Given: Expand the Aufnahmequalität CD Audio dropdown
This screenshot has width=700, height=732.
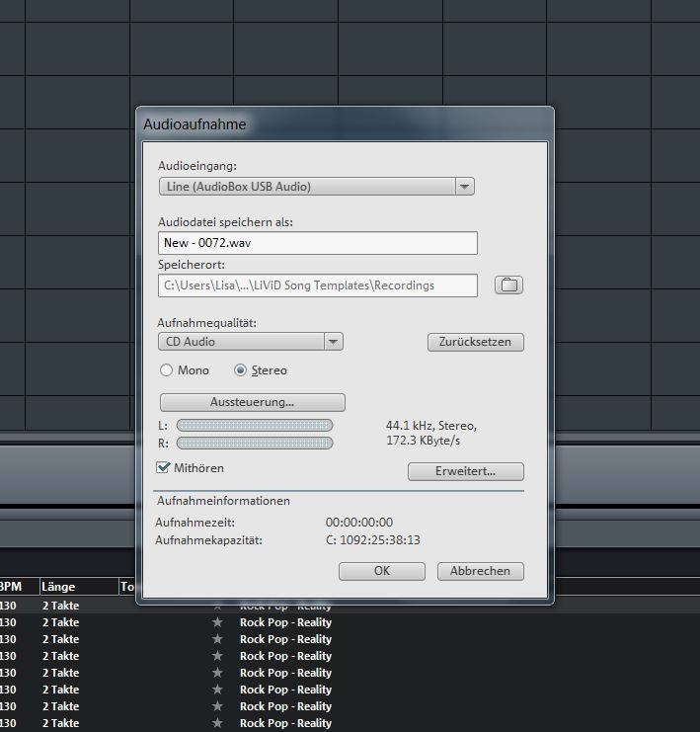Looking at the screenshot, I should (334, 342).
